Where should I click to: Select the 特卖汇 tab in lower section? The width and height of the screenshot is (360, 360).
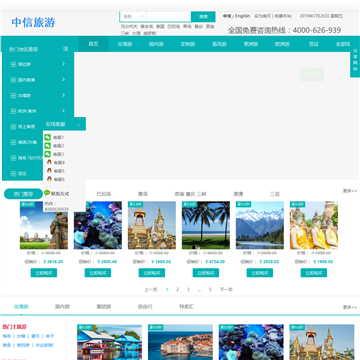(x=186, y=307)
